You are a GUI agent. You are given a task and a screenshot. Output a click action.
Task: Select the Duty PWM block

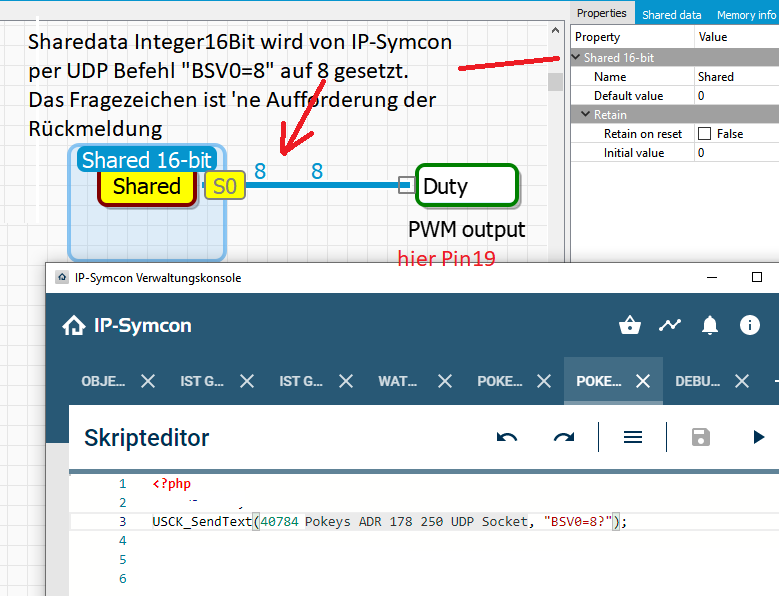467,185
